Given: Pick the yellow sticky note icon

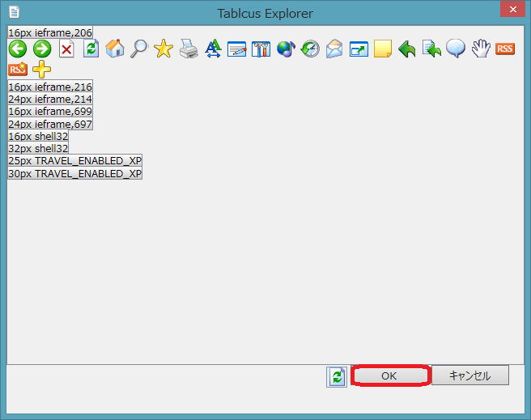Looking at the screenshot, I should 383,49.
